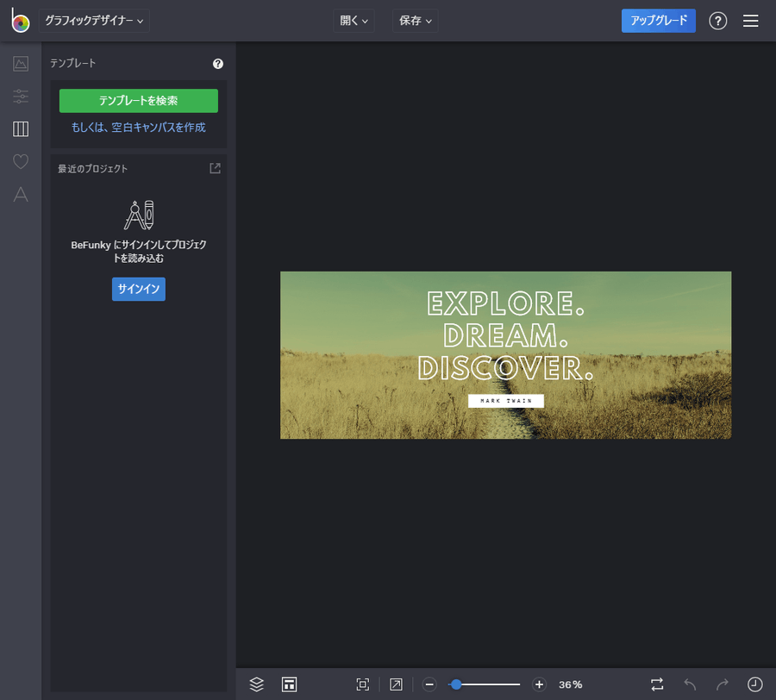The width and height of the screenshot is (776, 700).
Task: Click the top bar help question mark
Action: 717,21
